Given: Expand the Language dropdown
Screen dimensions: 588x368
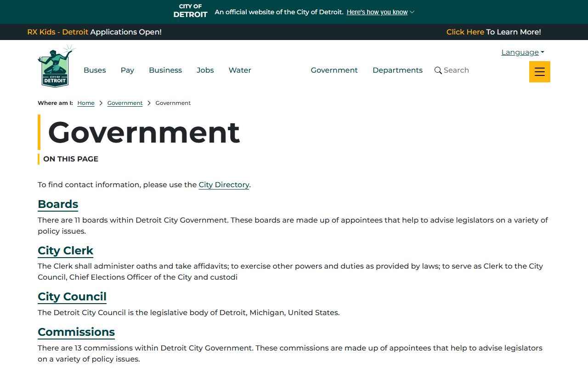Looking at the screenshot, I should point(523,52).
